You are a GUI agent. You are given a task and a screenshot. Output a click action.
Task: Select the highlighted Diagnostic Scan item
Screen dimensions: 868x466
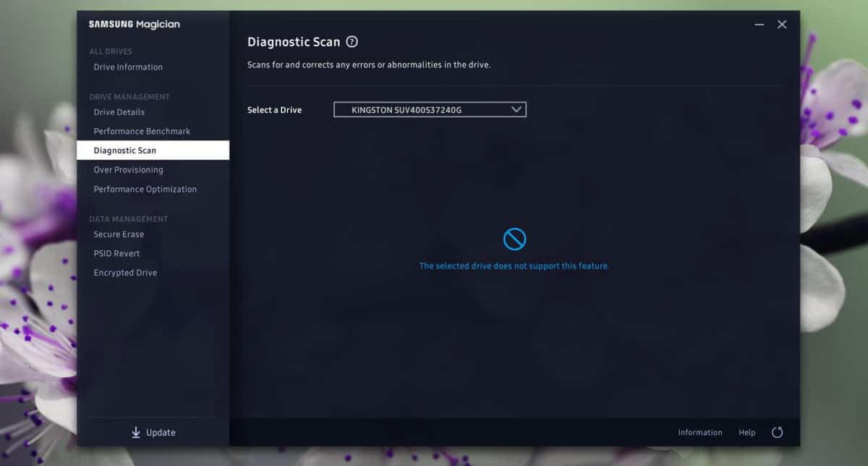153,151
